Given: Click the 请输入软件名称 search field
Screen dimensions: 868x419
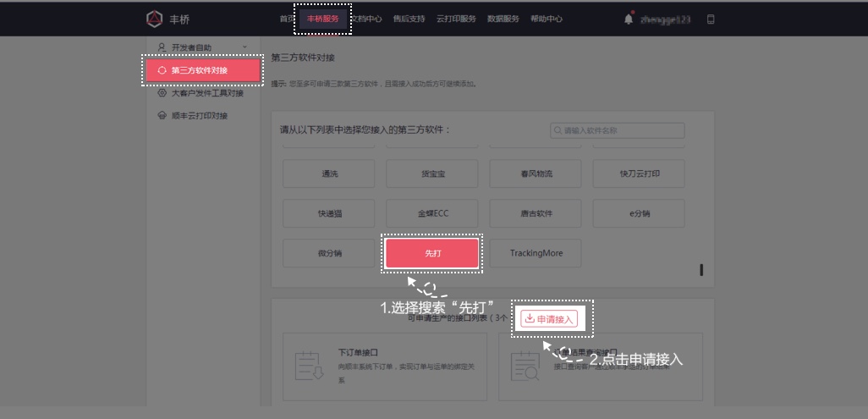Looking at the screenshot, I should pos(618,131).
